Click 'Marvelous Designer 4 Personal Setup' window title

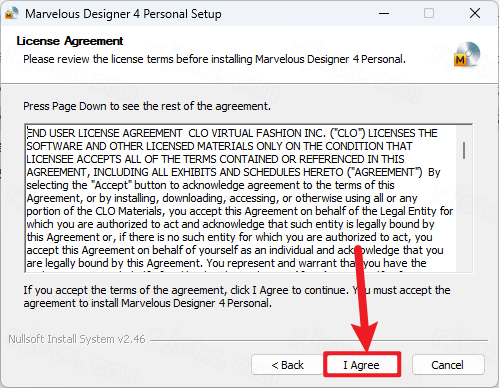tap(123, 14)
